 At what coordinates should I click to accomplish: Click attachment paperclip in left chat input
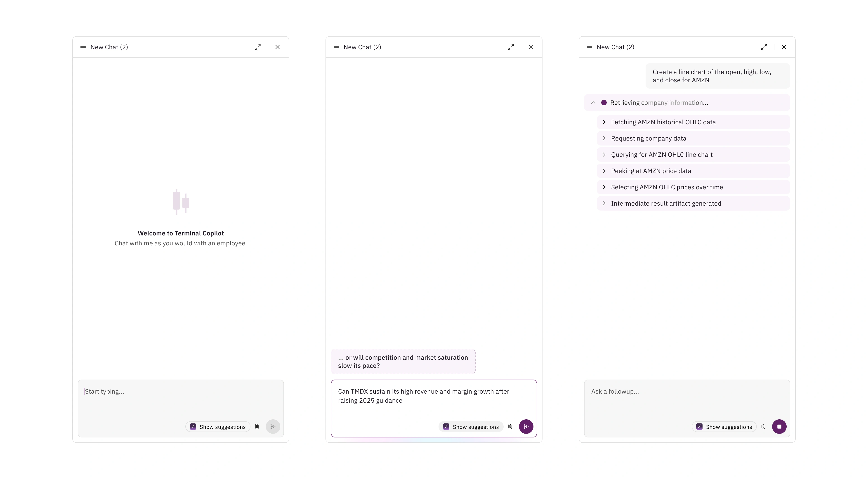coord(257,427)
